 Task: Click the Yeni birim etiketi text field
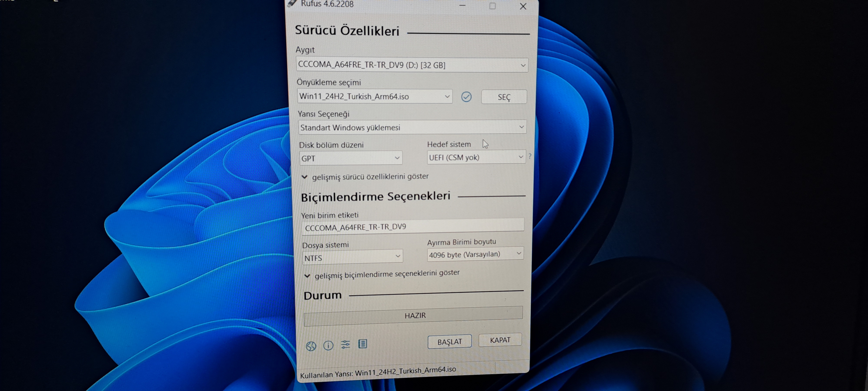click(413, 226)
